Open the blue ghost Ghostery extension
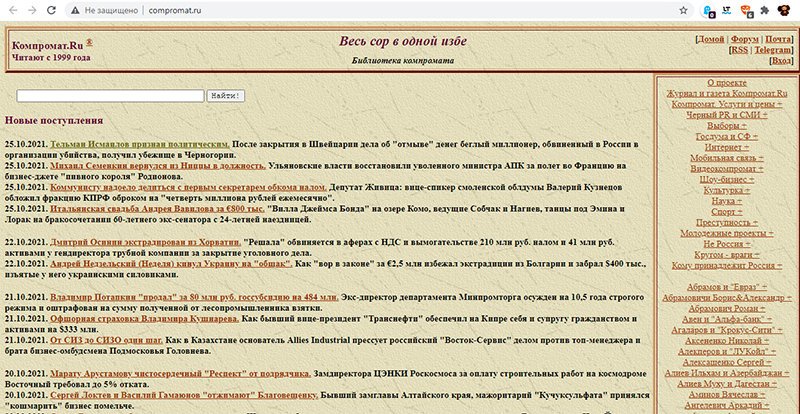This screenshot has width=800, height=414. 708,10
